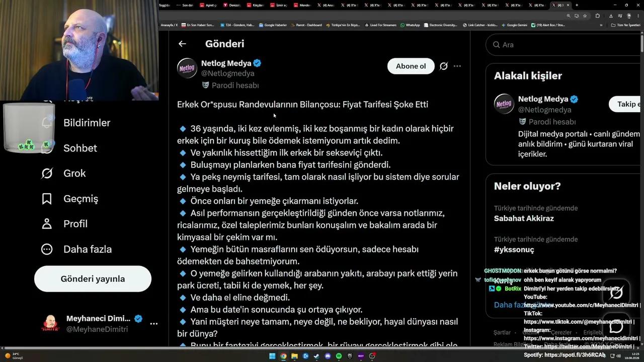This screenshot has width=644, height=362.
Task: Click the Daha fazla circle icon
Action: point(47,249)
